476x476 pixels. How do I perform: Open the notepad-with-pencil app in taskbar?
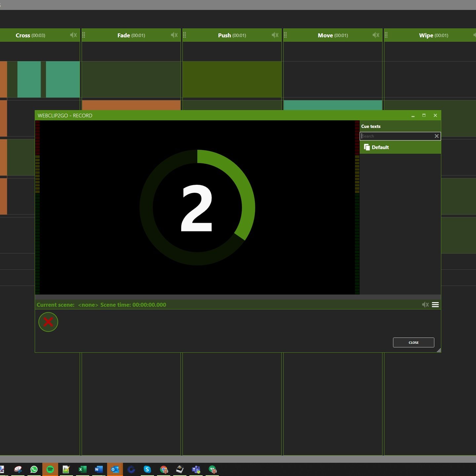point(66,469)
